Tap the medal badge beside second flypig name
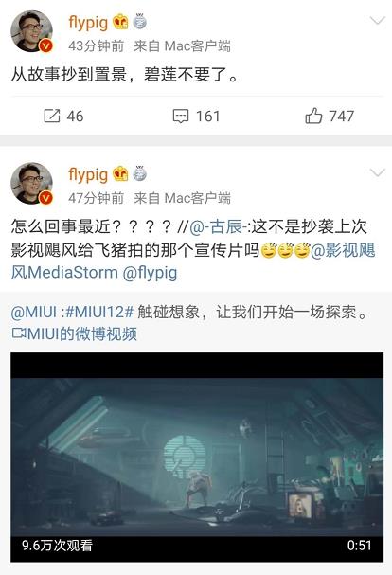Screen dimensions: 392x575 [139, 173]
